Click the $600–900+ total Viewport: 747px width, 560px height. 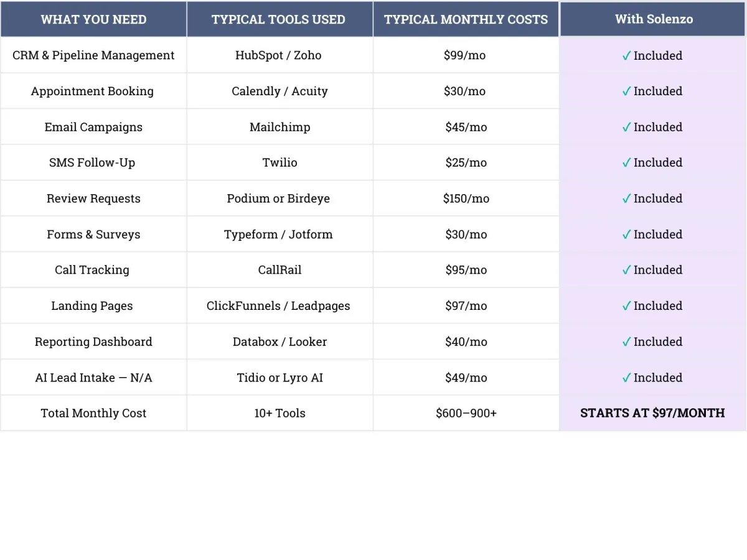466,413
